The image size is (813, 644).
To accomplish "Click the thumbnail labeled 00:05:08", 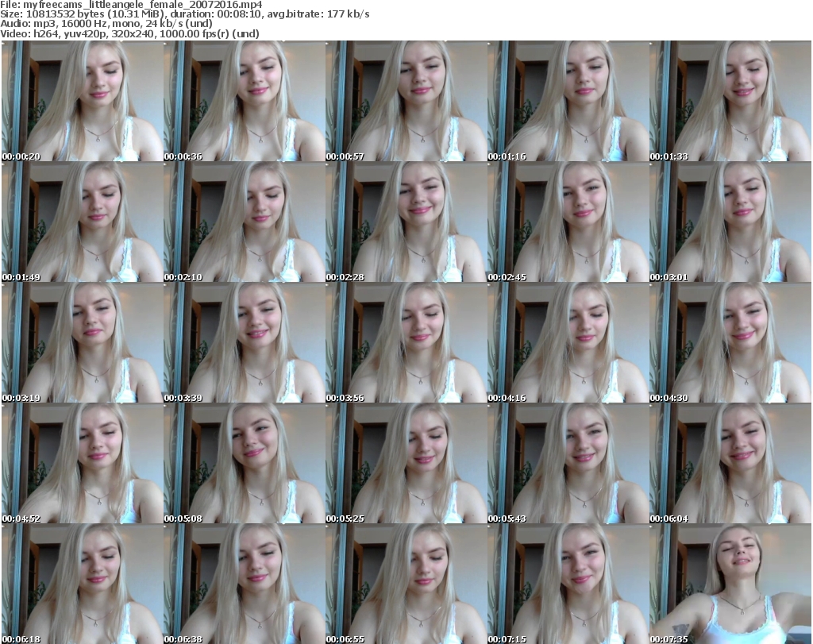I will point(245,464).
